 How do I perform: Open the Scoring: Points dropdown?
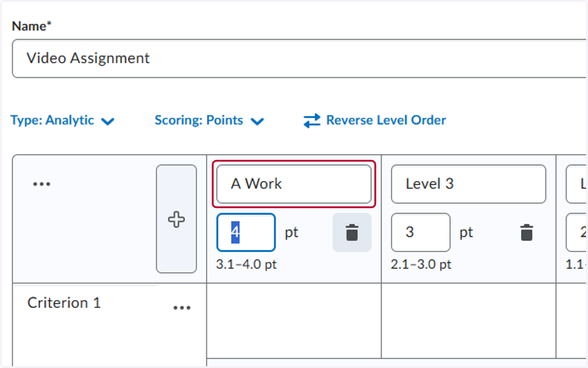click(209, 121)
